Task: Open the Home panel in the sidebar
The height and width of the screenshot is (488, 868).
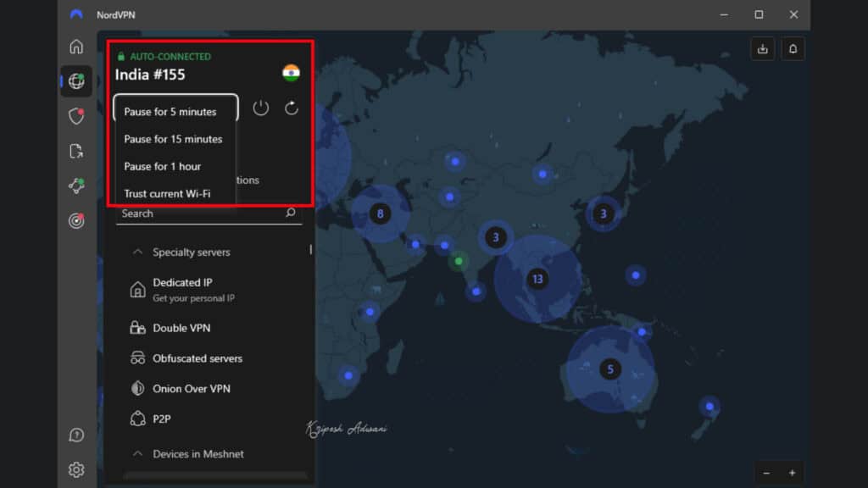Action: (76, 47)
